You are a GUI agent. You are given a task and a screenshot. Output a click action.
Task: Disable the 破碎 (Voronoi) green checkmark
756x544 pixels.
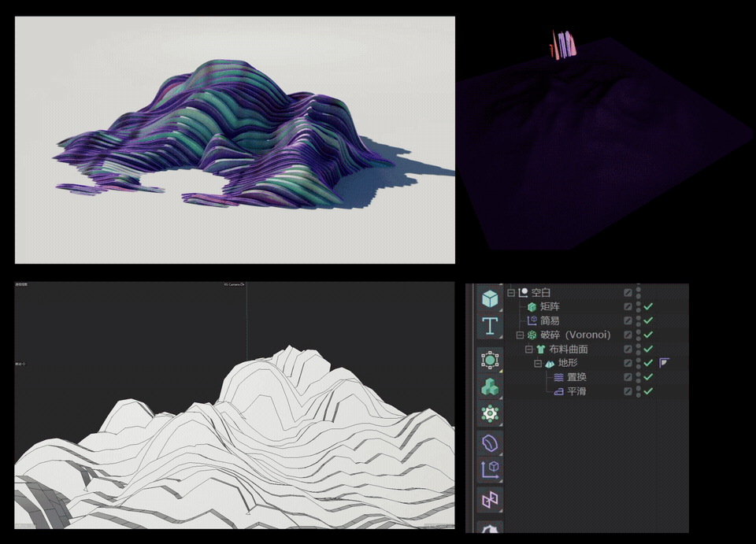(648, 335)
